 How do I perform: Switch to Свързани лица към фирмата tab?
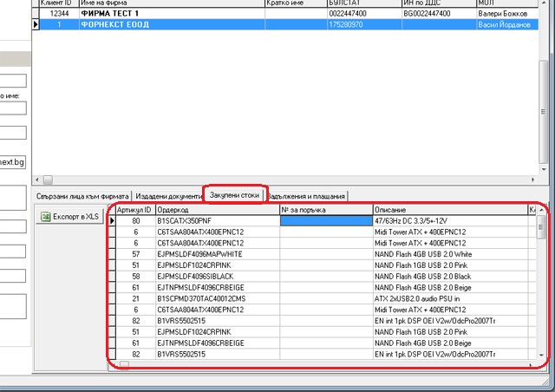(82, 196)
